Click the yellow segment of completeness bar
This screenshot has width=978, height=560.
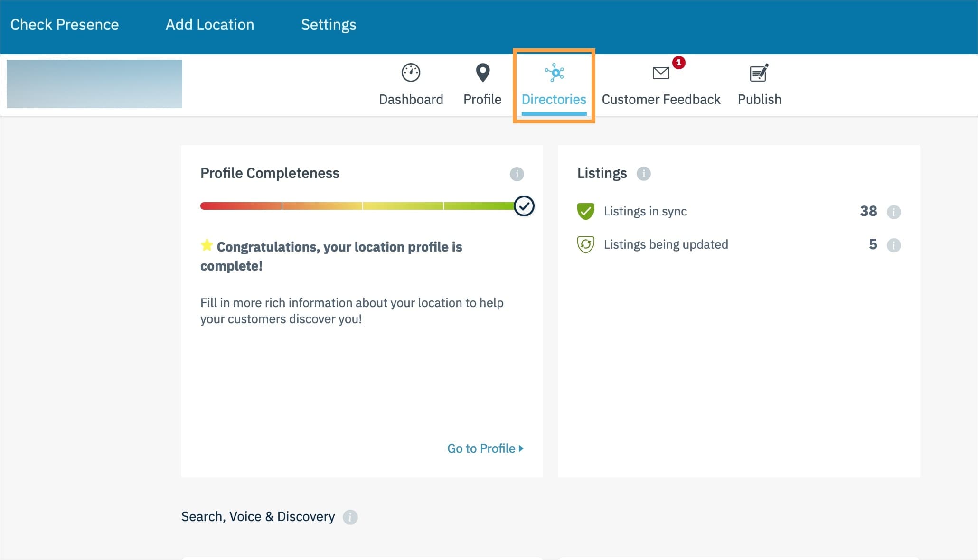[403, 206]
